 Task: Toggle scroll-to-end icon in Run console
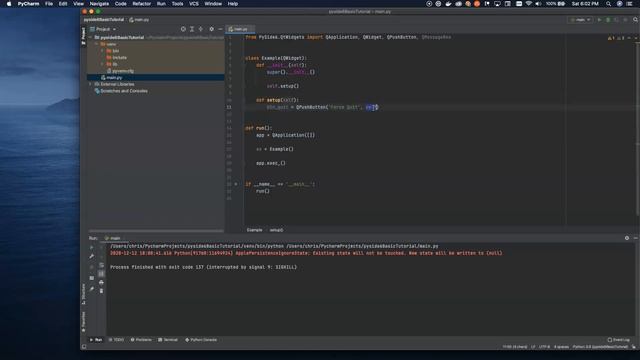pyautogui.click(x=101, y=273)
